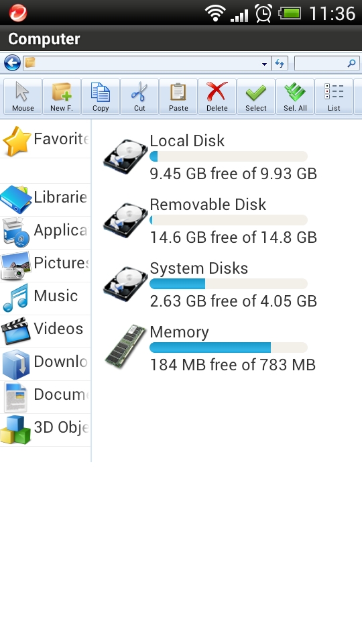Create a new folder with New F.

click(62, 97)
